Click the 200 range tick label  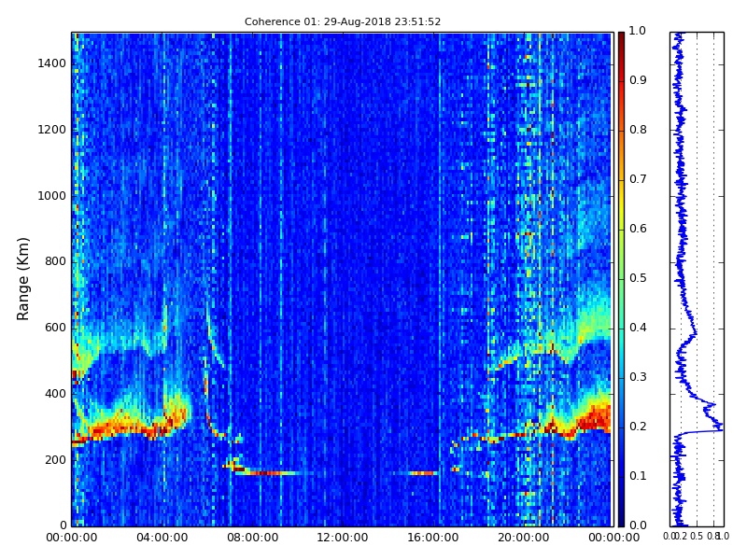(55, 460)
